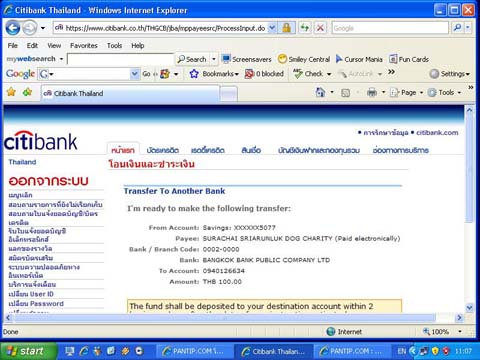480x360 pixels.
Task: Click the EN language bar indicator
Action: coord(402,351)
